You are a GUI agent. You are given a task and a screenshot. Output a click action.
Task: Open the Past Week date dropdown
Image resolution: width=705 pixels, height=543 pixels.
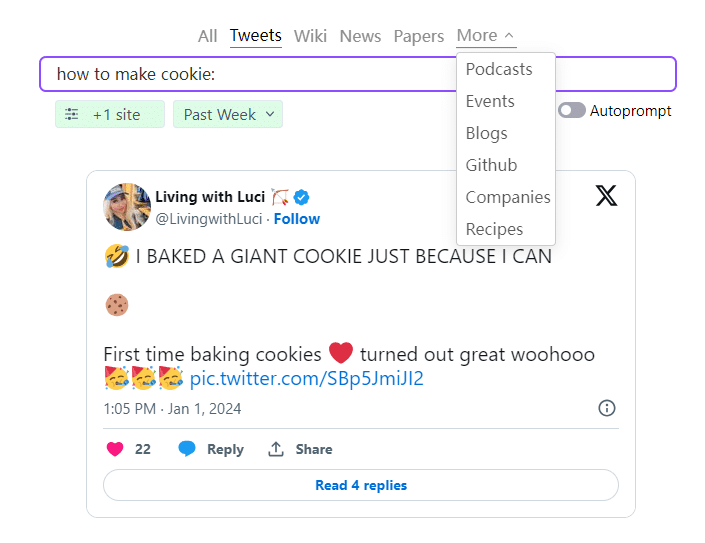[228, 115]
